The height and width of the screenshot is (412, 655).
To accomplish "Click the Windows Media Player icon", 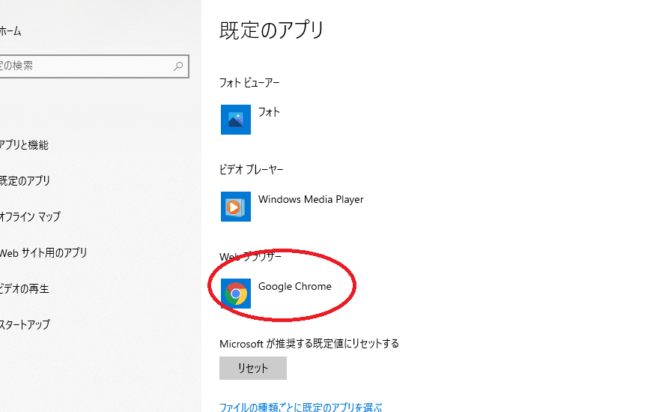I will tap(235, 206).
